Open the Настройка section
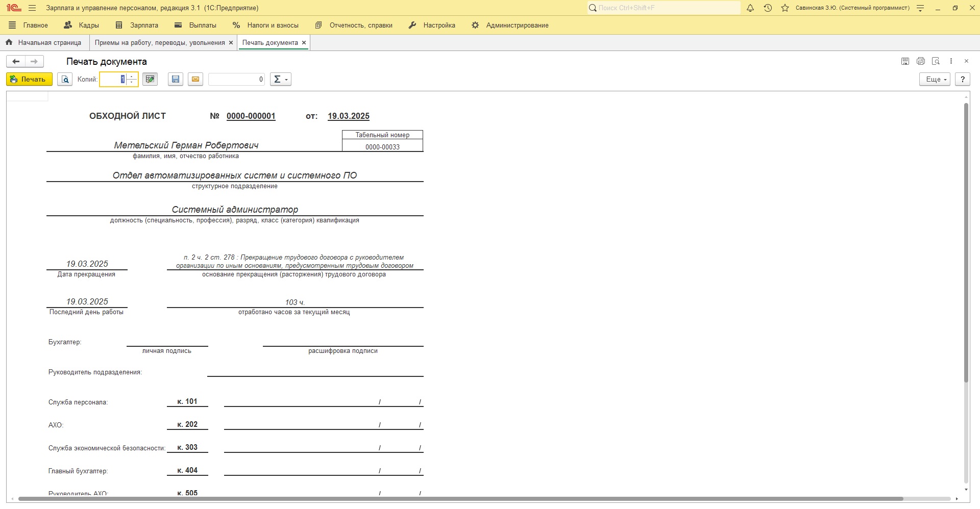The width and height of the screenshot is (980, 509). 432,25
